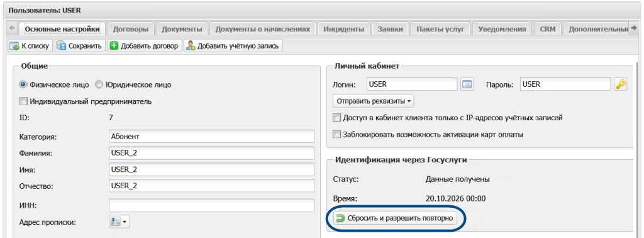Check Заблокировать возможность активации карт оплаты
644x238 pixels.
(337, 134)
